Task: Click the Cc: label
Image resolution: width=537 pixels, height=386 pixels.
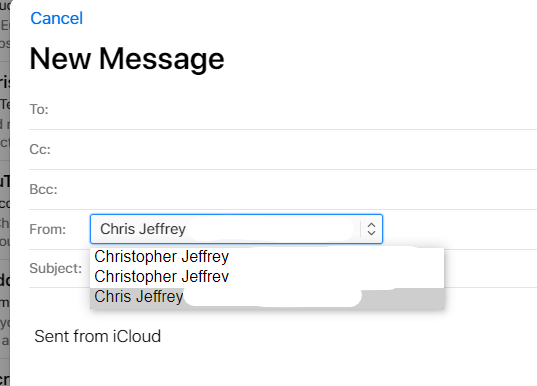Action: pos(40,150)
